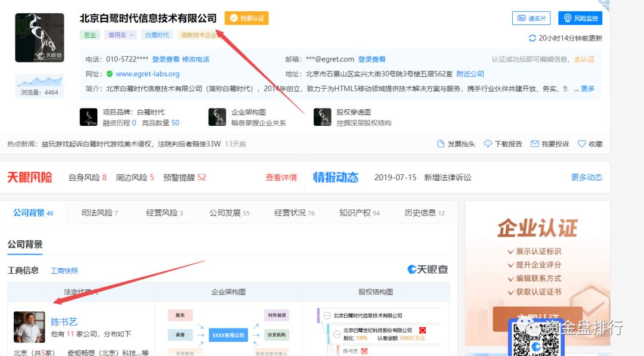Switch to the 公司发展 tab
Image resolution: width=644 pixels, height=356 pixels.
[x=229, y=213]
